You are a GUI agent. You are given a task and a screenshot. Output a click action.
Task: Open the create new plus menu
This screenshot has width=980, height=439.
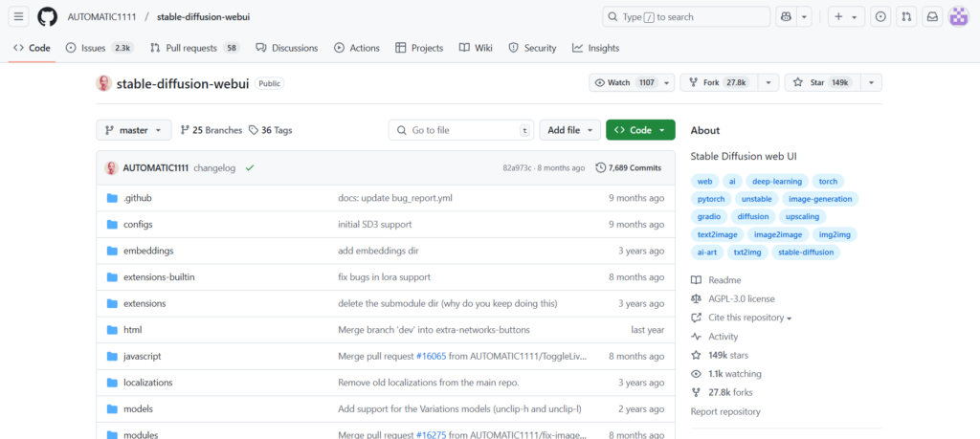coord(846,17)
